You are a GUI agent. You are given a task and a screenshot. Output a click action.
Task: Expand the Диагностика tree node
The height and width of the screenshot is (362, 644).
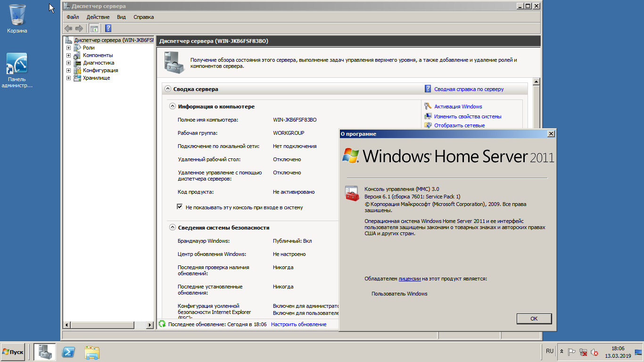coord(68,63)
